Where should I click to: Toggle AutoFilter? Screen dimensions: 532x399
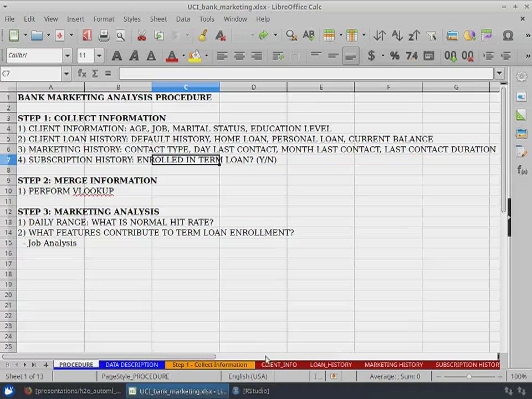pos(432,35)
